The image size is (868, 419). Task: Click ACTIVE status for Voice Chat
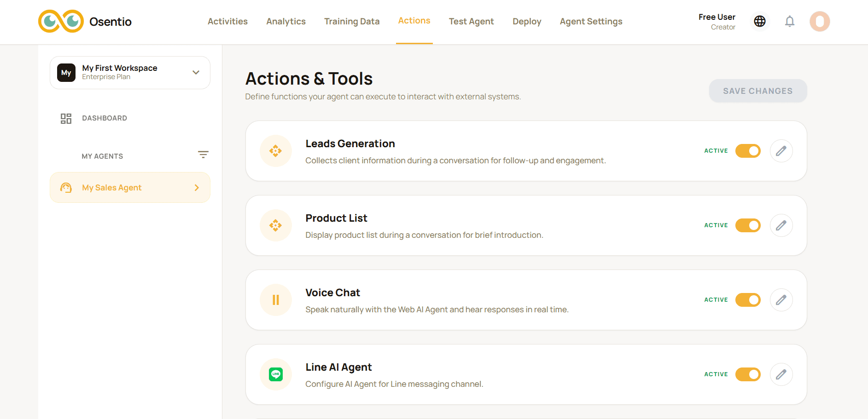pyautogui.click(x=716, y=300)
